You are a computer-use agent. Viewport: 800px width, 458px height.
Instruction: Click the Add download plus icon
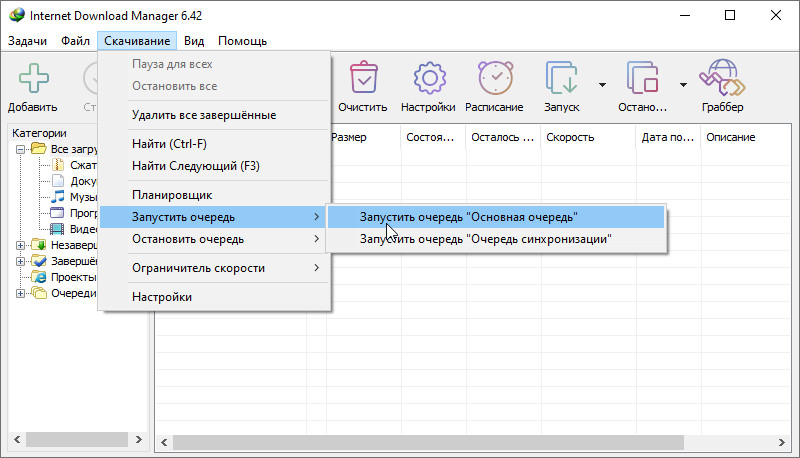coord(33,79)
